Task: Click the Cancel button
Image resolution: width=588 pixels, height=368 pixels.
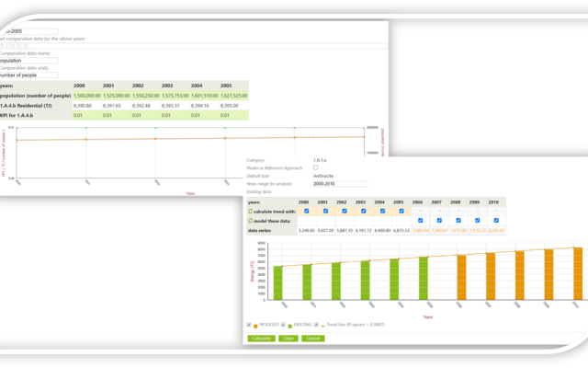Action: point(313,339)
